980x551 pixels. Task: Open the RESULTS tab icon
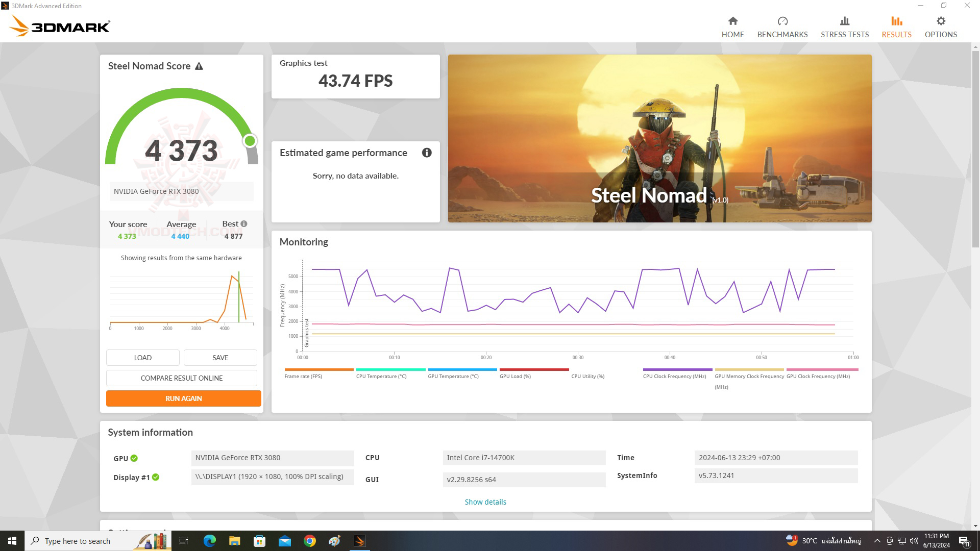(x=896, y=21)
